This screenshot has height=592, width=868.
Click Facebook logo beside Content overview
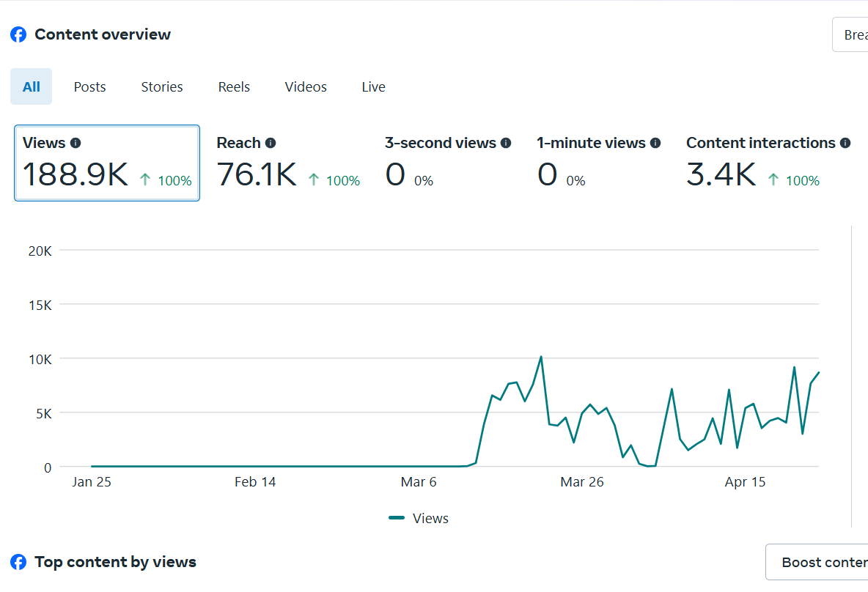(18, 34)
